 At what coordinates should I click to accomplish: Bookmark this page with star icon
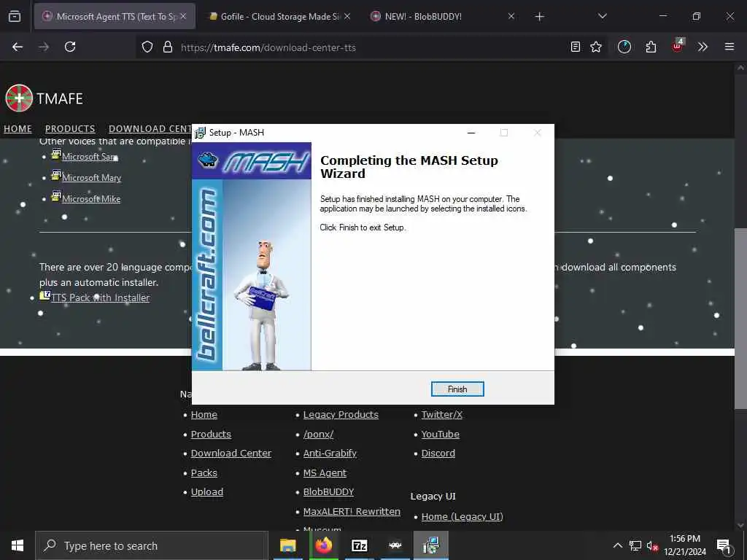point(596,47)
